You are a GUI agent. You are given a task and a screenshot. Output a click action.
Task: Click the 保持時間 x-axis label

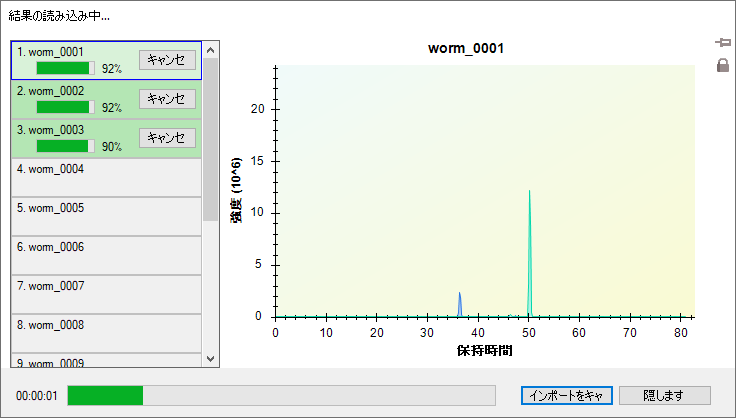coord(484,350)
